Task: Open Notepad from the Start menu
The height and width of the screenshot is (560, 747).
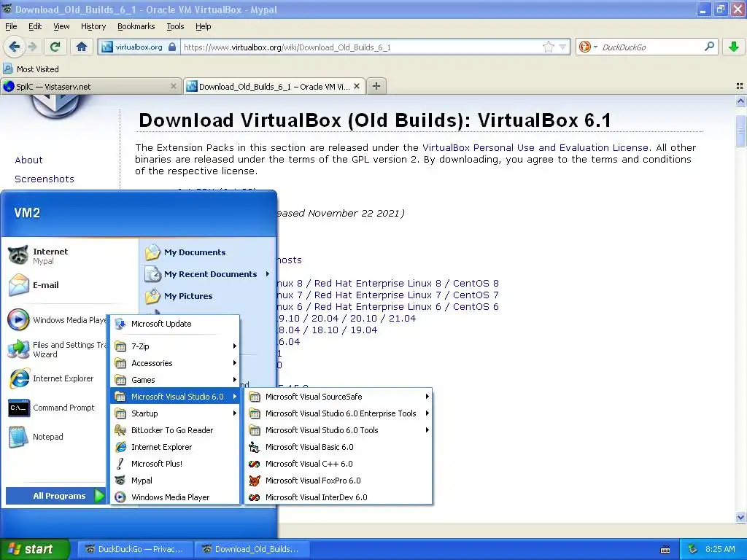Action: coord(56,437)
